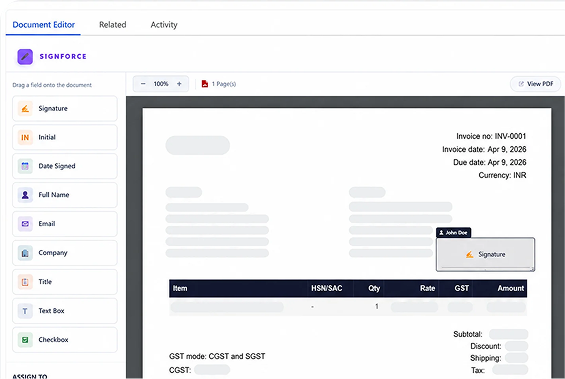Image resolution: width=565 pixels, height=379 pixels.
Task: Select the Date Signed calendar icon
Action: [25, 166]
